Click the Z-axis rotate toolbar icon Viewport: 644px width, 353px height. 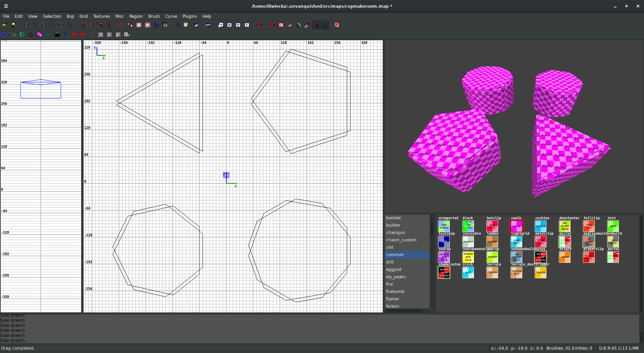click(70, 25)
